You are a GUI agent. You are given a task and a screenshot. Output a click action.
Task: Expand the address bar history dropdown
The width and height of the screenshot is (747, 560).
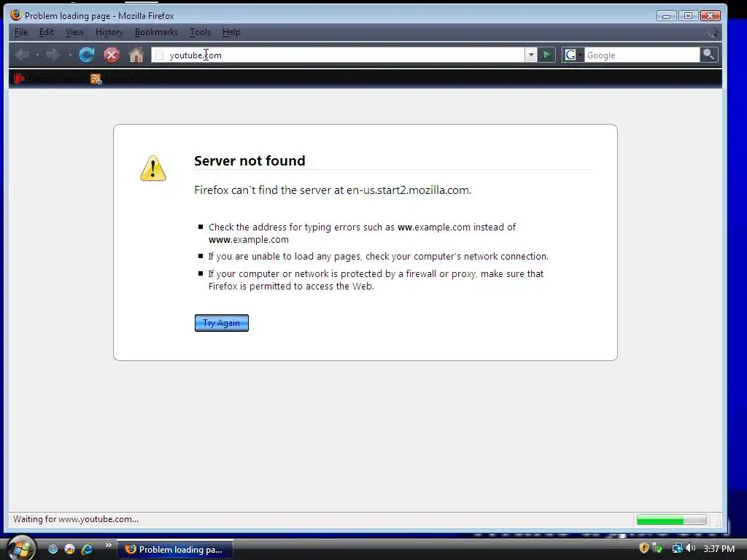[x=531, y=55]
